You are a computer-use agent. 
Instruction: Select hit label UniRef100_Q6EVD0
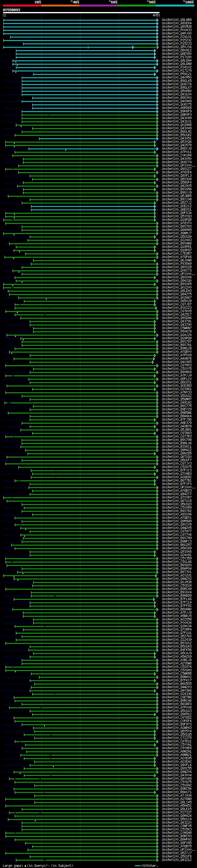[177, 54]
